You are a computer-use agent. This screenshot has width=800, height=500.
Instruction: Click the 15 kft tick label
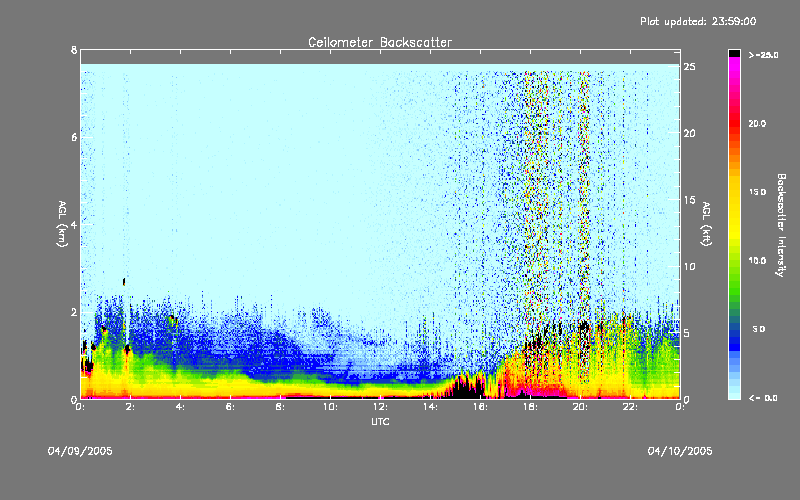pyautogui.click(x=689, y=200)
